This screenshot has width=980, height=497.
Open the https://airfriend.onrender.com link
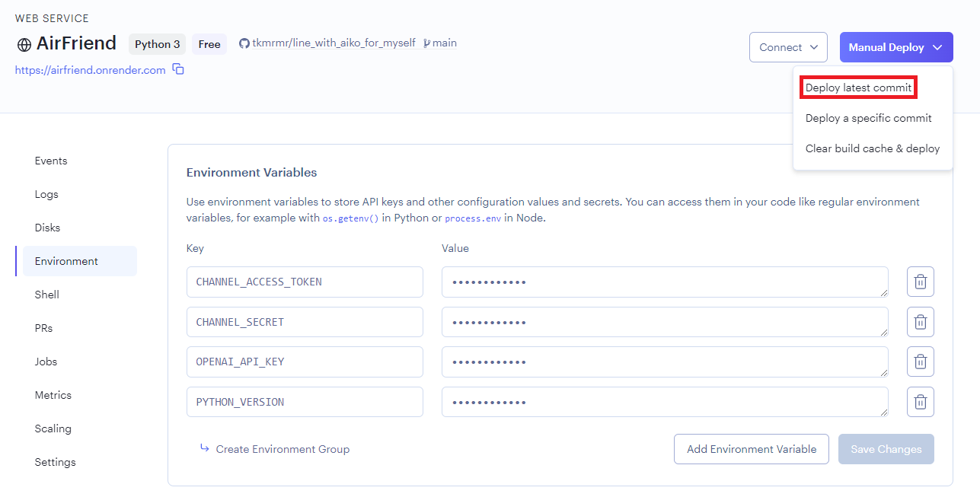point(91,70)
